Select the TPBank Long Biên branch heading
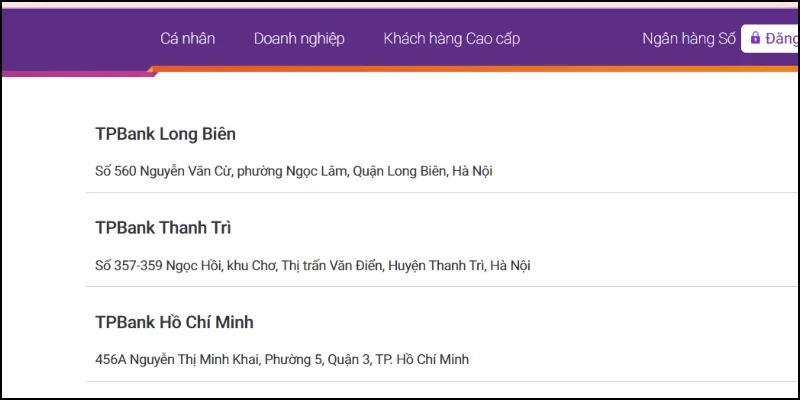The height and width of the screenshot is (400, 800). click(x=165, y=134)
